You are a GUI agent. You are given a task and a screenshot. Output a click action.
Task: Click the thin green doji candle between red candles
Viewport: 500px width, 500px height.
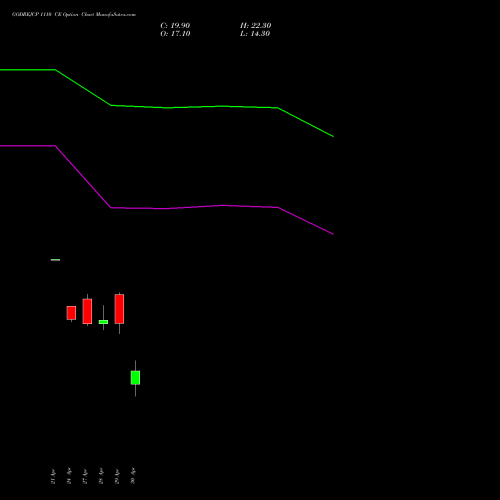[x=103, y=322]
